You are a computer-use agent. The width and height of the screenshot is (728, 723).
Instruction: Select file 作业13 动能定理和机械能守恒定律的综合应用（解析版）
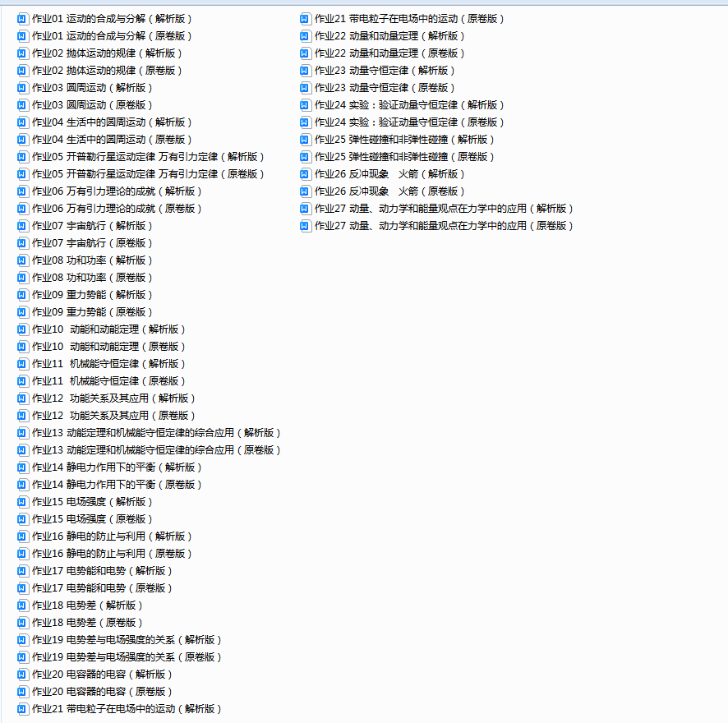[156, 432]
